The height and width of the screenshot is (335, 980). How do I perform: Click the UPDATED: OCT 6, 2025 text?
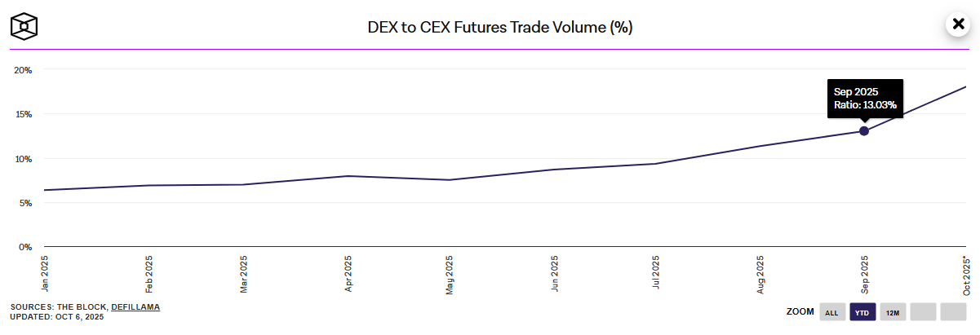[x=57, y=316]
